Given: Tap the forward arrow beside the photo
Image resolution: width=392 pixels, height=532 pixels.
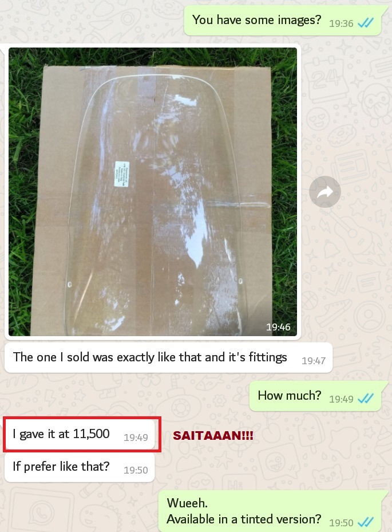Looking at the screenshot, I should [325, 192].
